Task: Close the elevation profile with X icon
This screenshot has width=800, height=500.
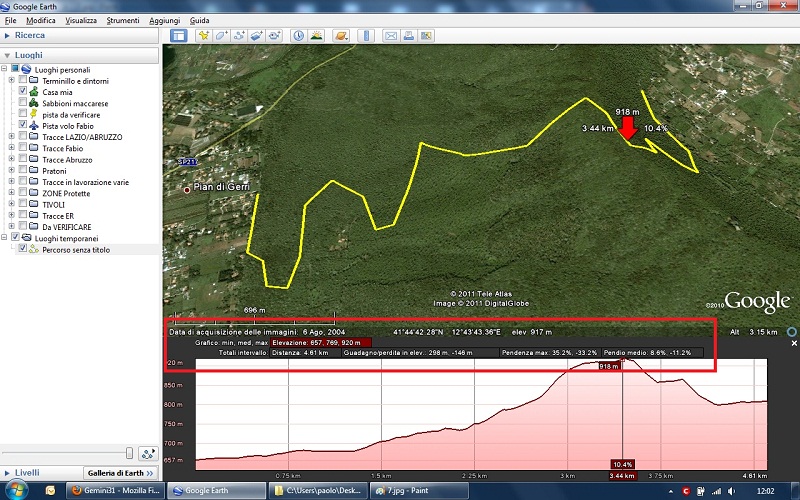Action: point(793,343)
